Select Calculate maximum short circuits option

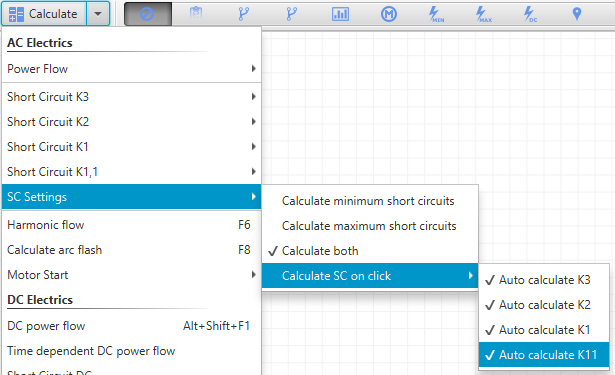click(370, 226)
